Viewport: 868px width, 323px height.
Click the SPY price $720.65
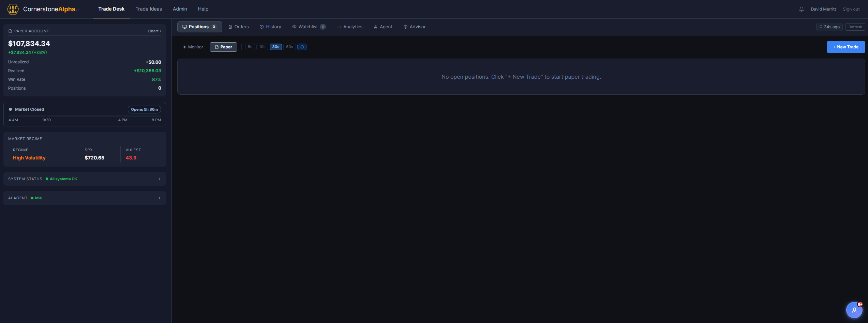(x=94, y=158)
